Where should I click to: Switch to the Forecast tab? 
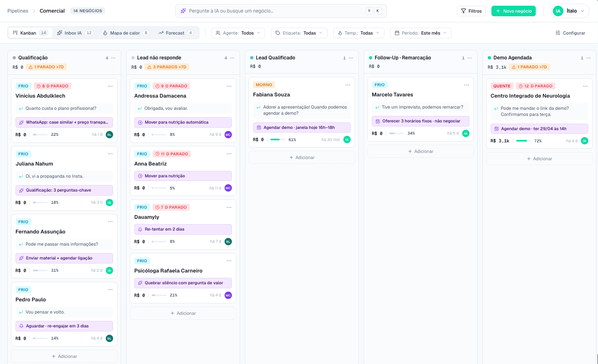[176, 33]
